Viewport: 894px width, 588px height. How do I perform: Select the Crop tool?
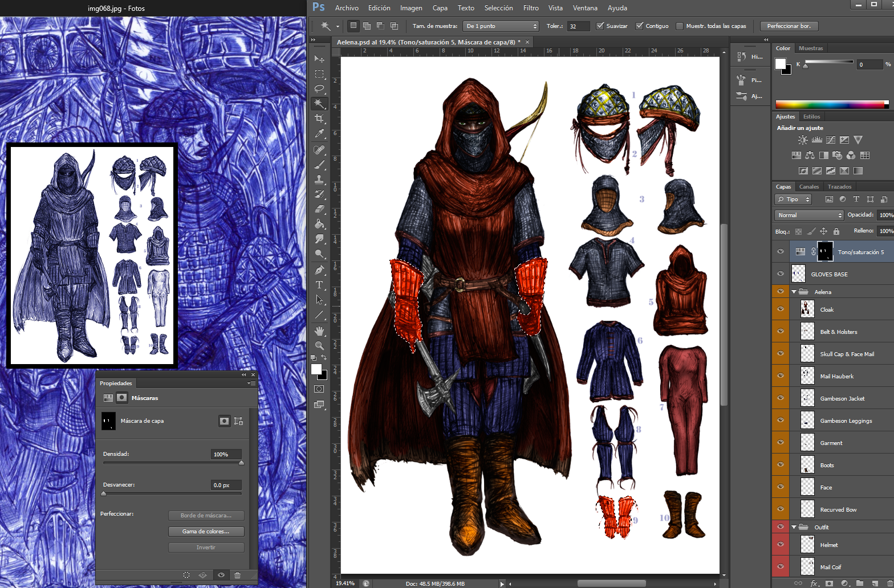click(x=319, y=119)
